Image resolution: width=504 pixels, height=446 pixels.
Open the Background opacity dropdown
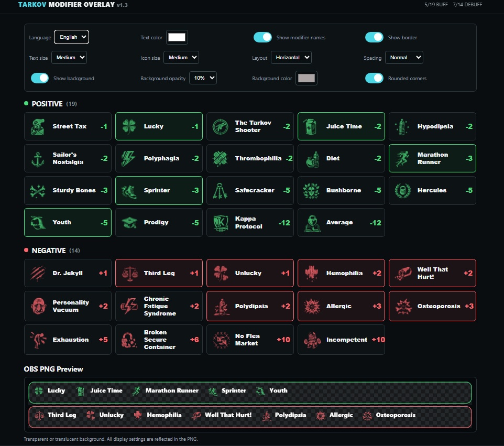[203, 78]
